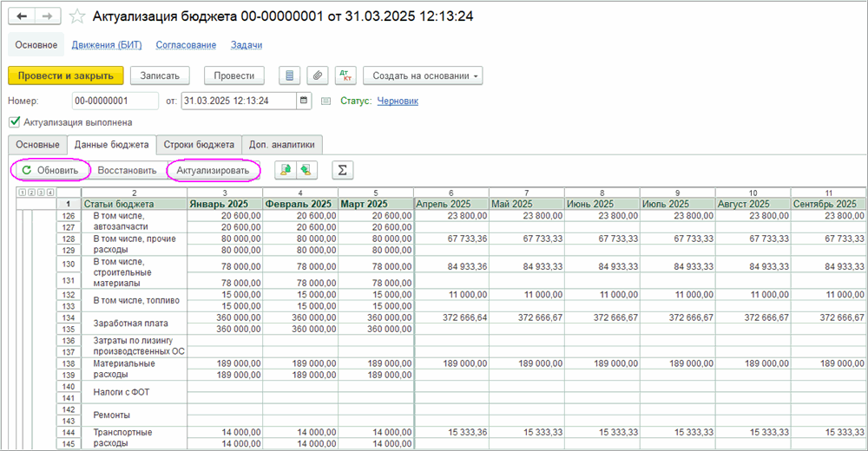Click the comment icon beside Статус

point(326,101)
